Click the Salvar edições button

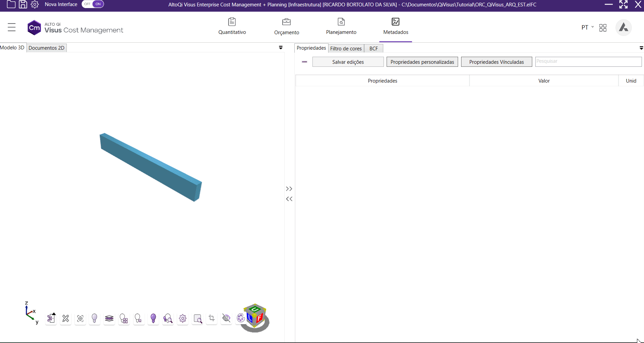(348, 62)
